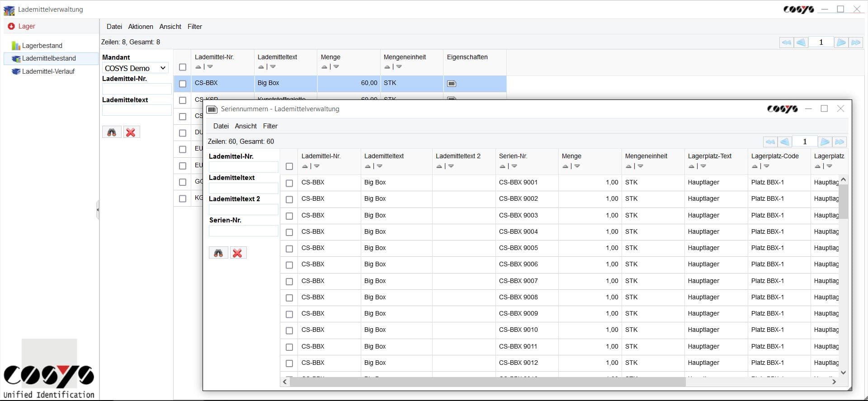The image size is (868, 401).
Task: Click red X reset icon in Seriennummern filter
Action: 237,253
